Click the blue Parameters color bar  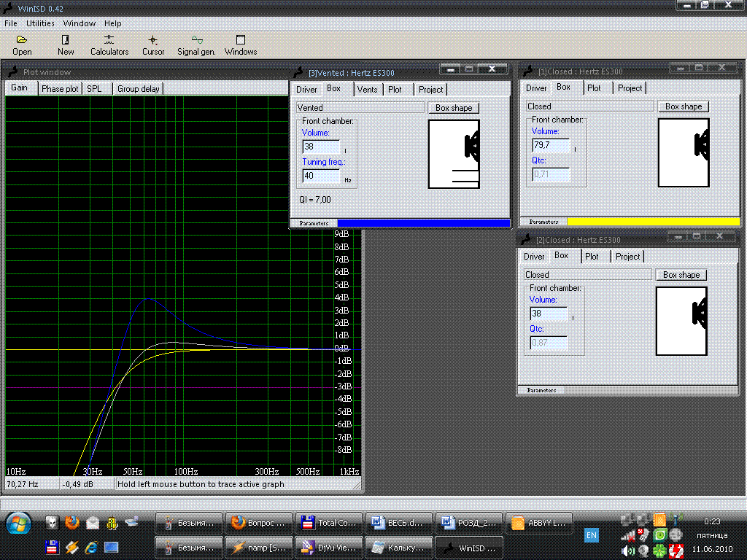423,223
